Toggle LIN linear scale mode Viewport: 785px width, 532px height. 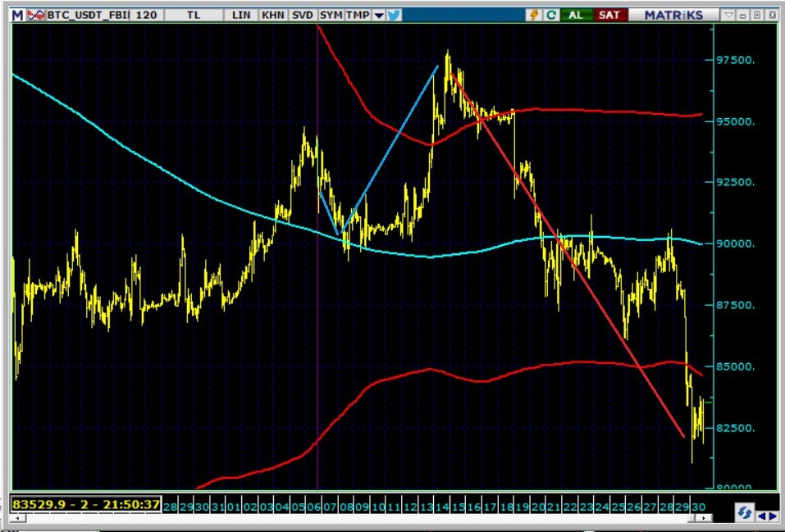coord(242,15)
